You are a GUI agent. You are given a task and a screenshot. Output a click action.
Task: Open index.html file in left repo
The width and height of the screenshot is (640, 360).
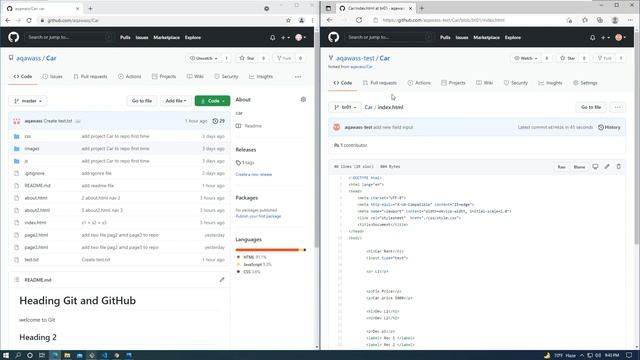click(35, 223)
